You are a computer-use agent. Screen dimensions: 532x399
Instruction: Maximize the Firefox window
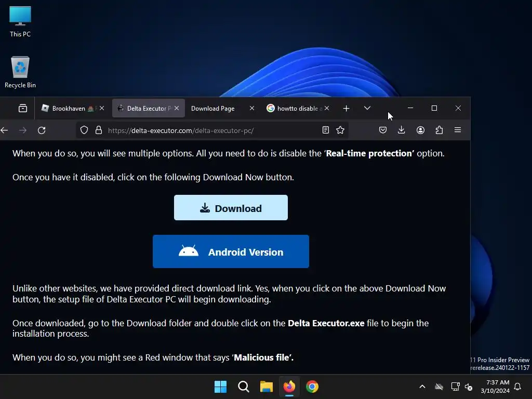tap(434, 108)
